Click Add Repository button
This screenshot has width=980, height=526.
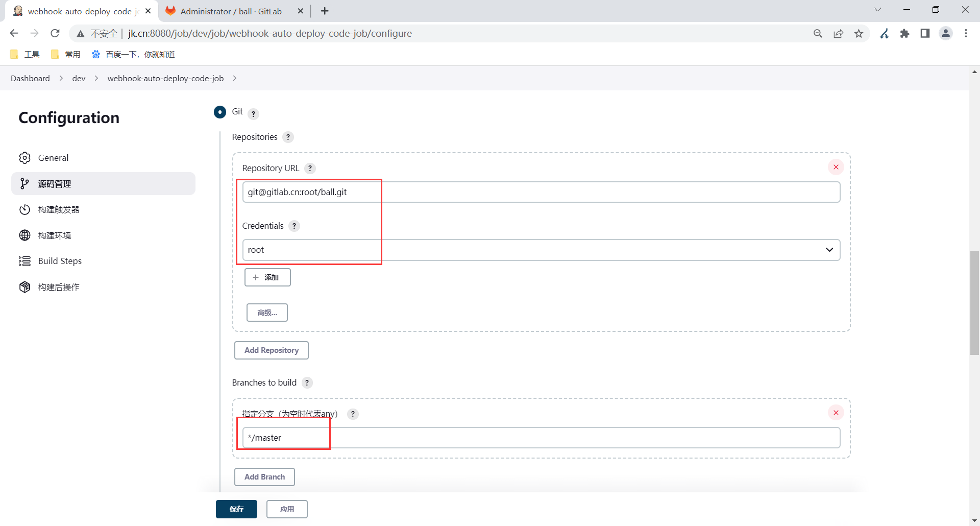(272, 350)
